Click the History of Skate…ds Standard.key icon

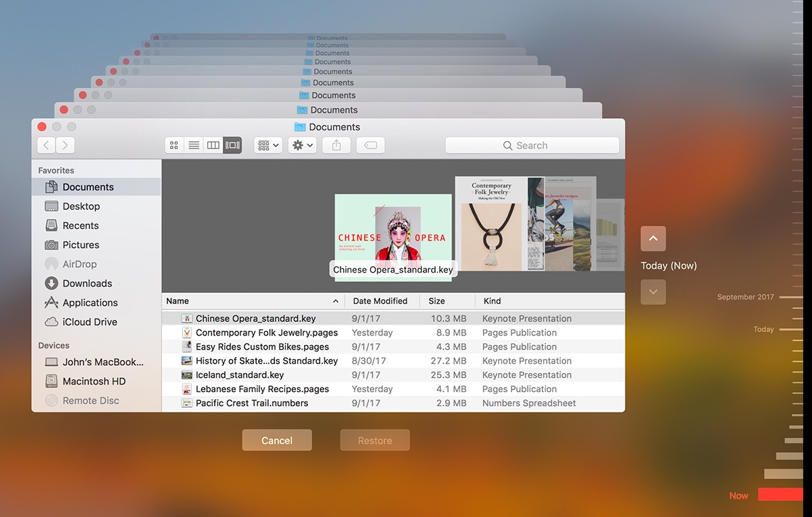tap(187, 361)
